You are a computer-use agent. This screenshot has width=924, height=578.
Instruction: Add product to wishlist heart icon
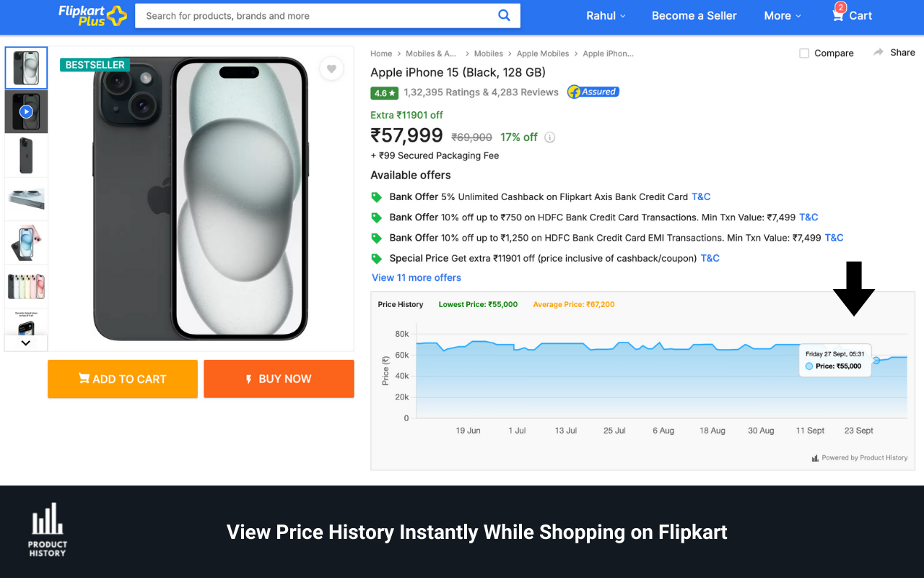click(331, 69)
